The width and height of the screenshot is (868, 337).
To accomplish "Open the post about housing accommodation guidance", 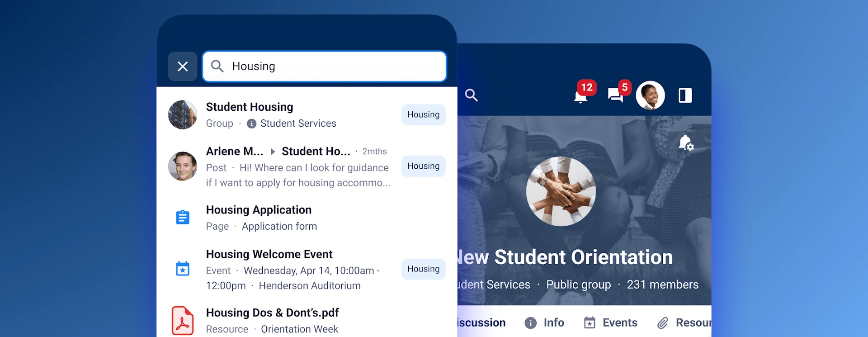I will [x=298, y=175].
